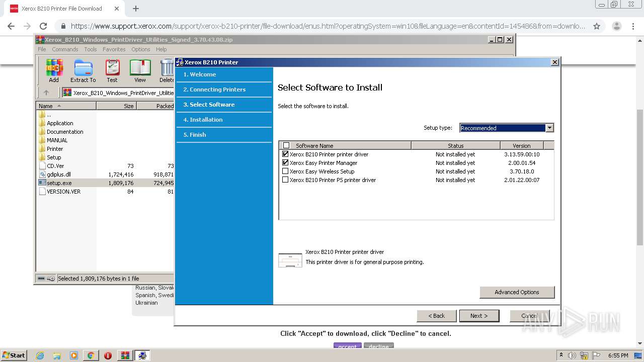Click the browser address bar URL
The width and height of the screenshot is (644, 362).
[328, 26]
